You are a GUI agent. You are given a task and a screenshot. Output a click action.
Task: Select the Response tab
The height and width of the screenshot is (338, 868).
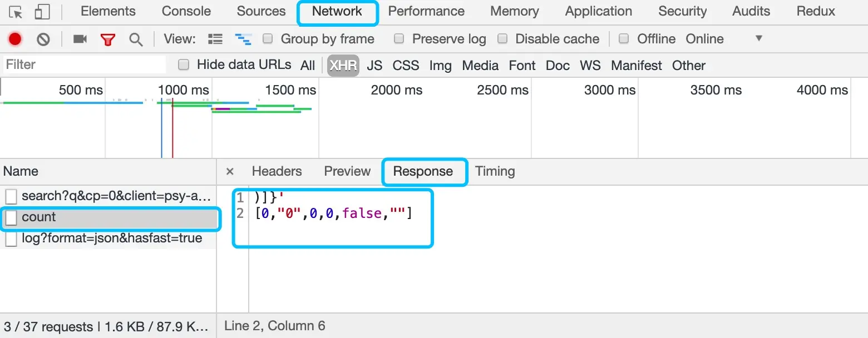423,171
